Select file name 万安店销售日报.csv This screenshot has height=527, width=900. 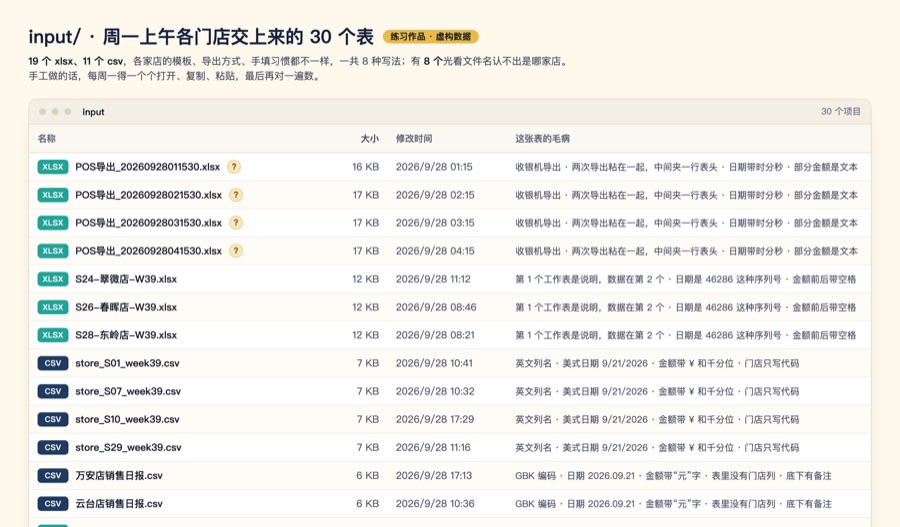[119, 475]
